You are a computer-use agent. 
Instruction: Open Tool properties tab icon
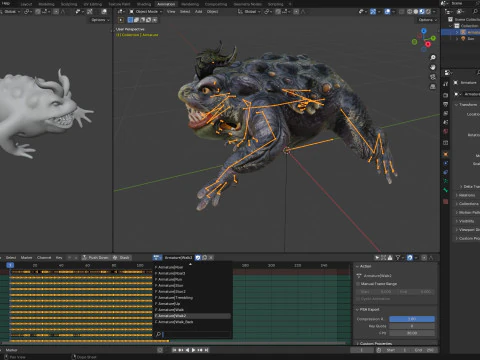446,84
